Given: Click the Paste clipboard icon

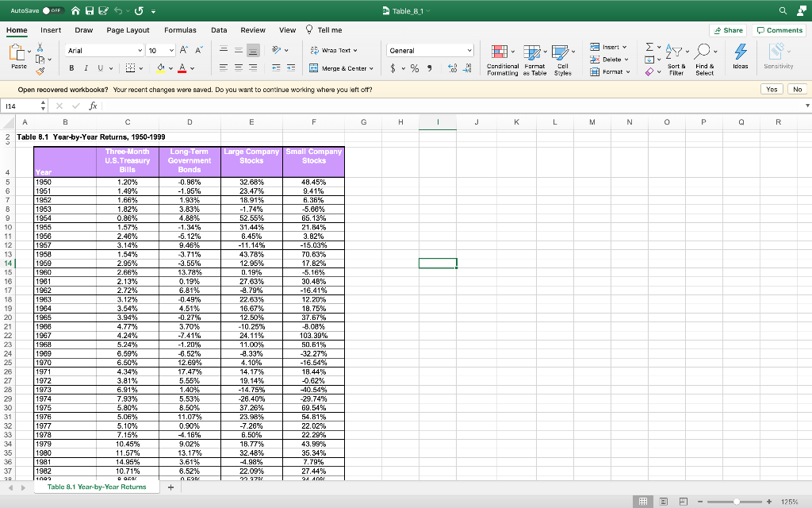Looking at the screenshot, I should 17,52.
